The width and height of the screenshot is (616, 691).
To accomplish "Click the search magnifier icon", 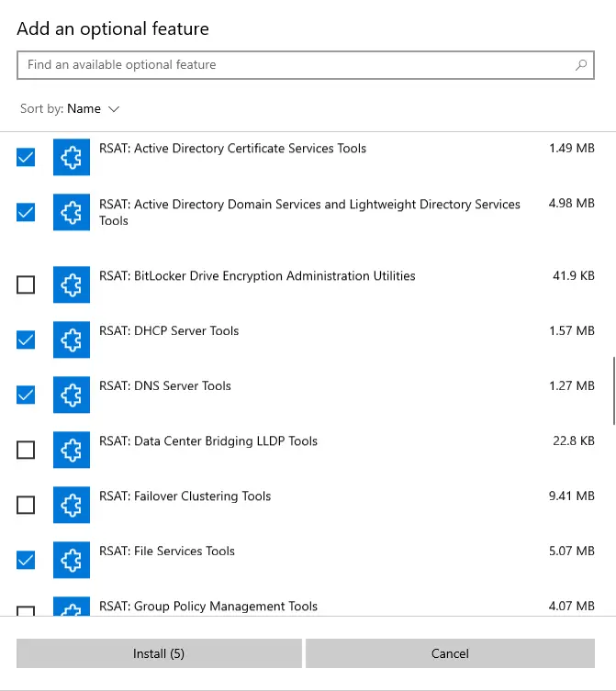I will click(x=581, y=65).
